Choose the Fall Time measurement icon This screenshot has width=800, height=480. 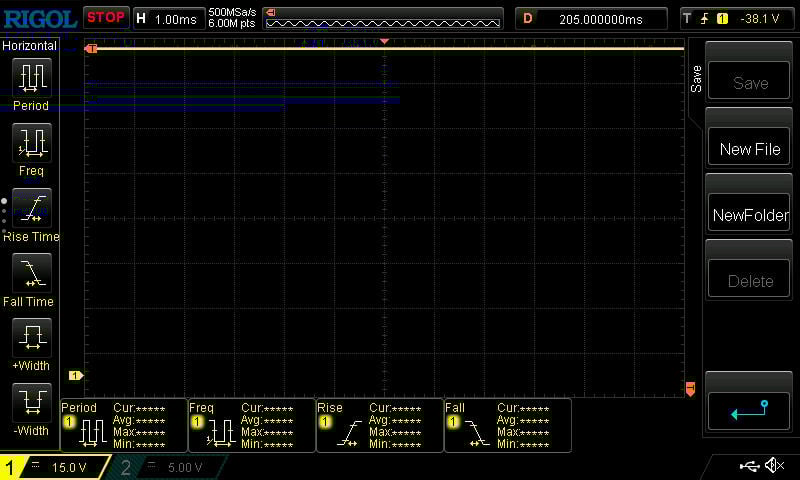(31, 273)
